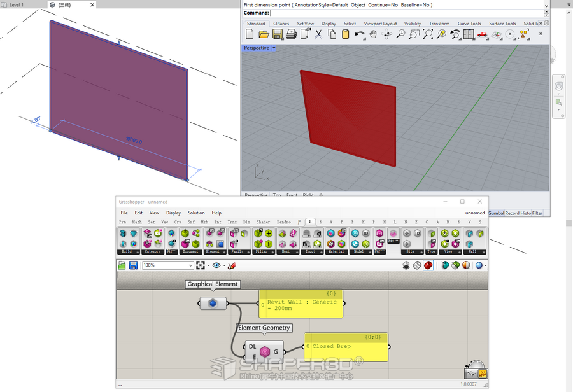Click the Revit Wall Generic 200mm panel
Image resolution: width=573 pixels, height=392 pixels.
pos(301,304)
